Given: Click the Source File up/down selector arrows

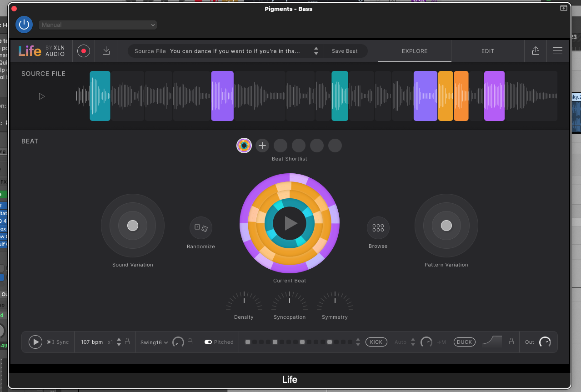Looking at the screenshot, I should click(x=316, y=51).
